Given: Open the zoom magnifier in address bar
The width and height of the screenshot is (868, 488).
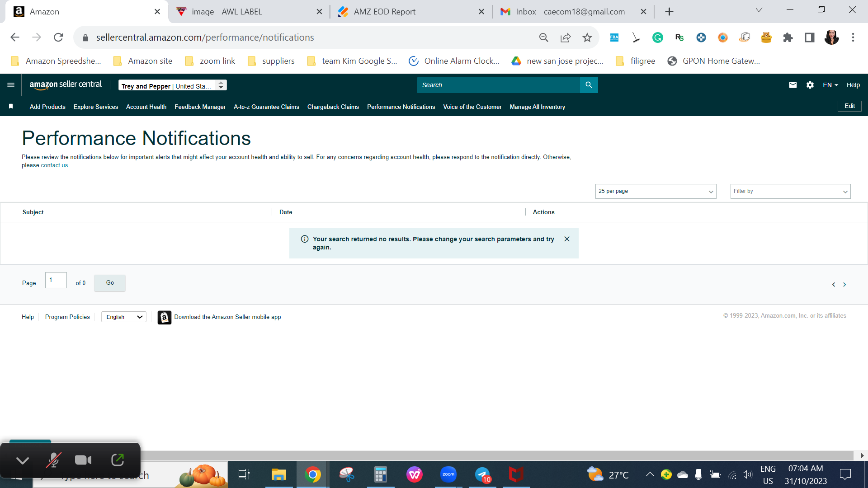Looking at the screenshot, I should click(x=544, y=38).
